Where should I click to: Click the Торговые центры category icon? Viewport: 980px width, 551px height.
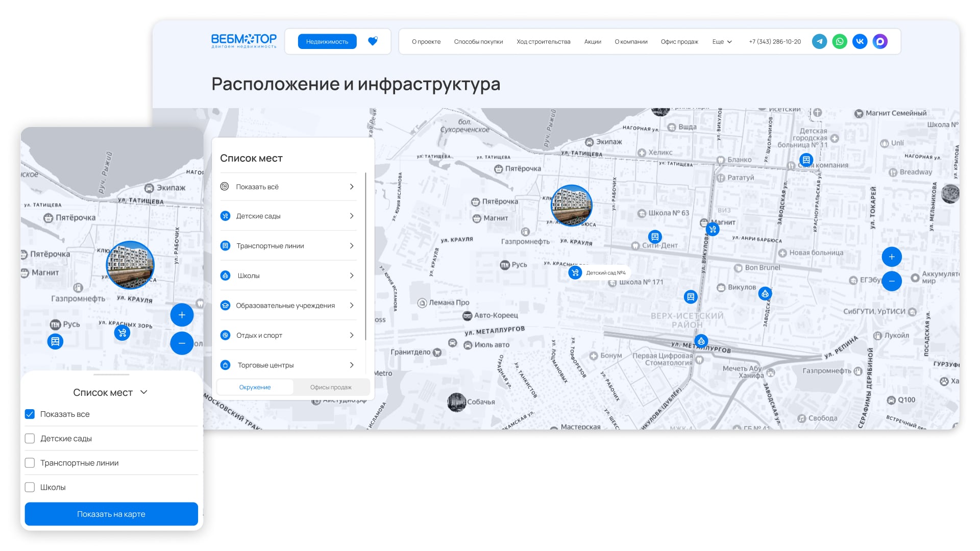pos(225,365)
